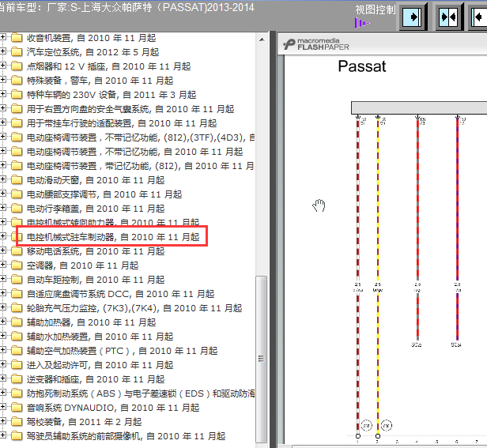Screen dimensions: 487x448
Task: Open 驾驶员辅助系统的前部摄像机 entry
Action: pyautogui.click(x=126, y=436)
